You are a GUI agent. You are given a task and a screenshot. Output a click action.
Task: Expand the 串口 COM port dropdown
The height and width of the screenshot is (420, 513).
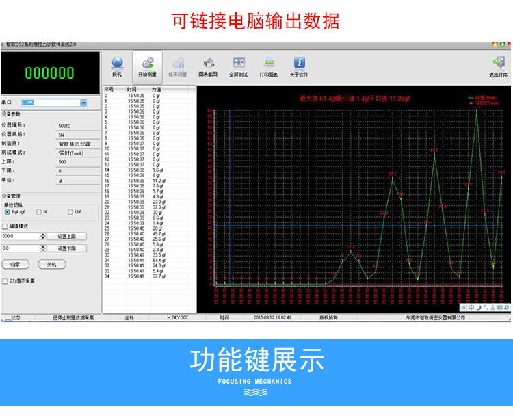coord(83,103)
